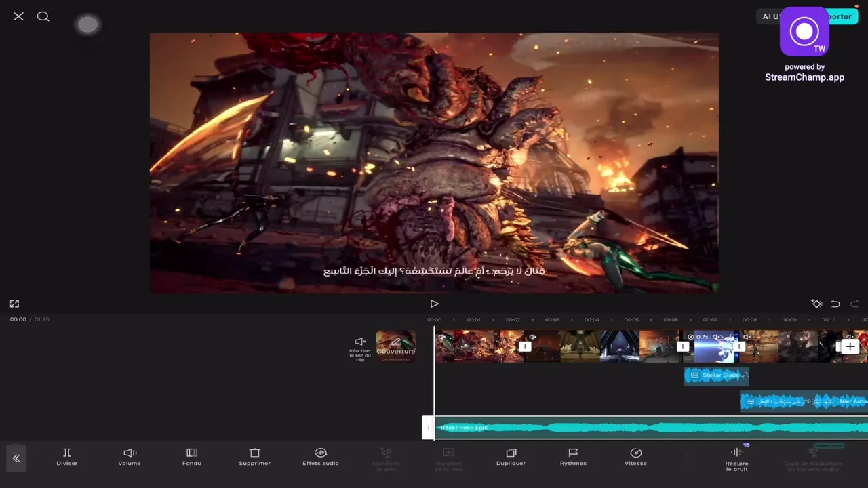Open the Fondu fade tool
The width and height of the screenshot is (868, 488).
tap(192, 457)
